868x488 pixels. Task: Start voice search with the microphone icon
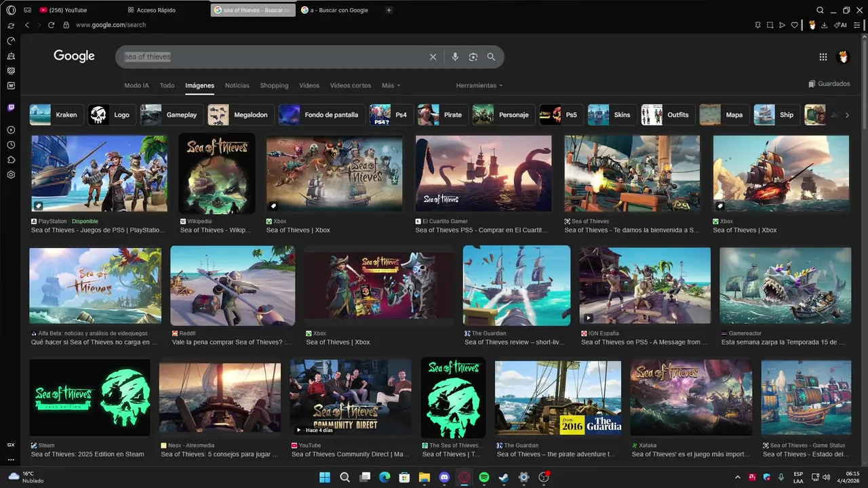tap(455, 57)
